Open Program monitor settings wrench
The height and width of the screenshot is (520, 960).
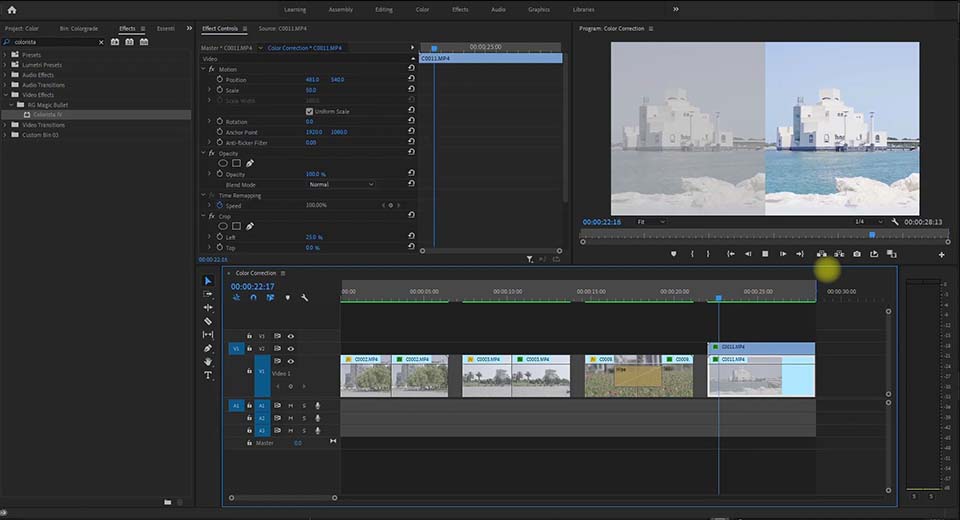point(894,222)
